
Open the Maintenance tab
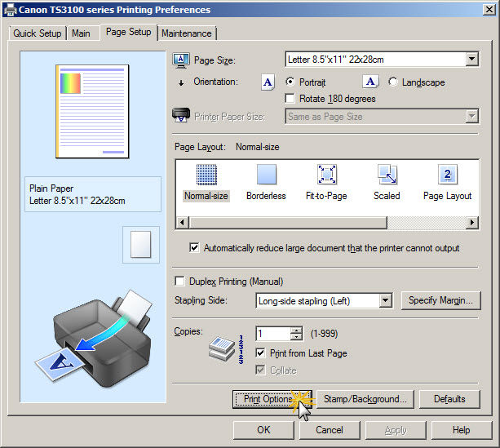point(187,33)
